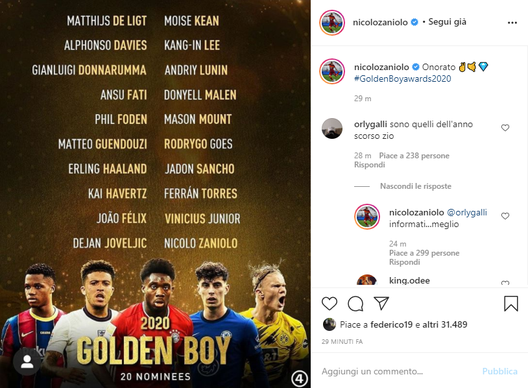This screenshot has height=388, width=528.
Task: Open three-dot more options menu
Action: click(x=512, y=23)
